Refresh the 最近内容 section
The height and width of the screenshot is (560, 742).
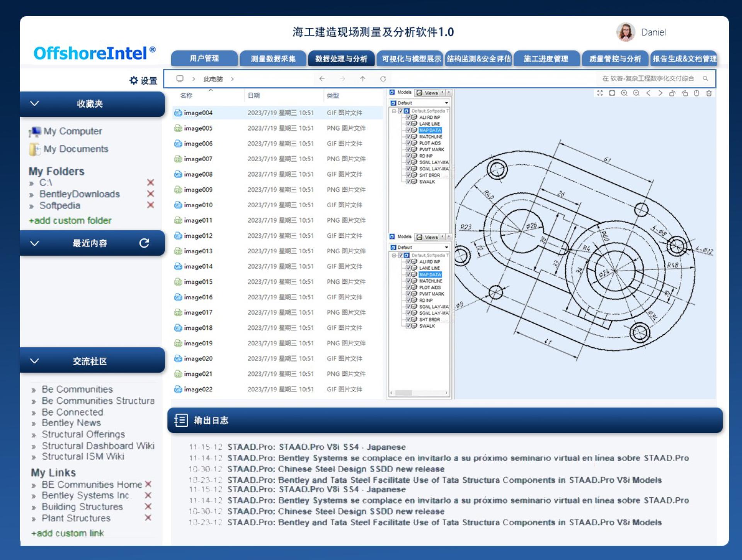(144, 243)
